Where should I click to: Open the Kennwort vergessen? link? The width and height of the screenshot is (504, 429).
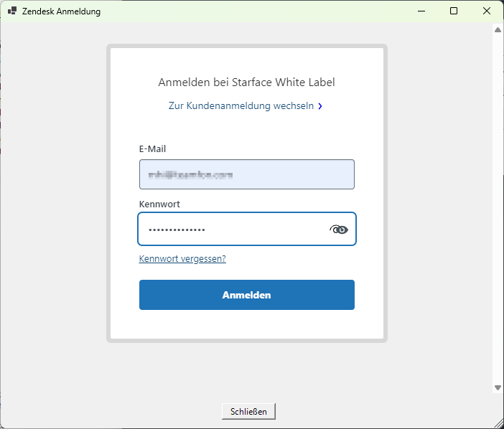coord(182,258)
